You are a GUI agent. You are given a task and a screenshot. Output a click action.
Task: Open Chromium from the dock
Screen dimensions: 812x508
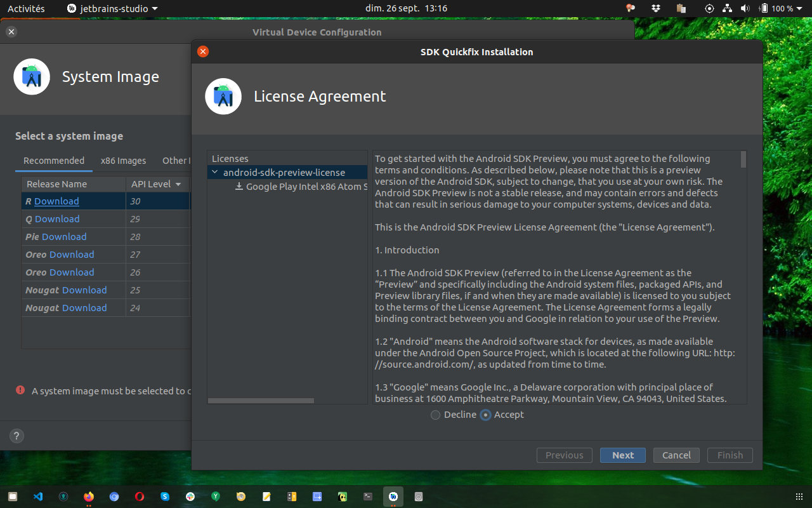point(114,497)
